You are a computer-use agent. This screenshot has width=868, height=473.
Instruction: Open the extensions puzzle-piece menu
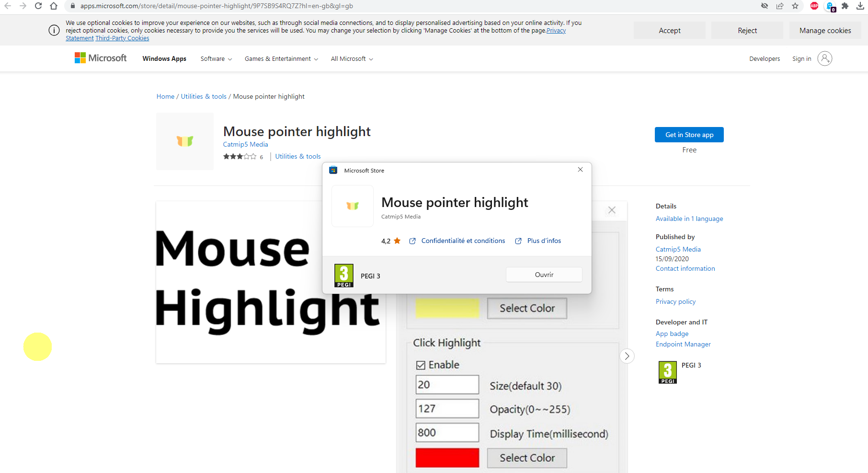(845, 6)
